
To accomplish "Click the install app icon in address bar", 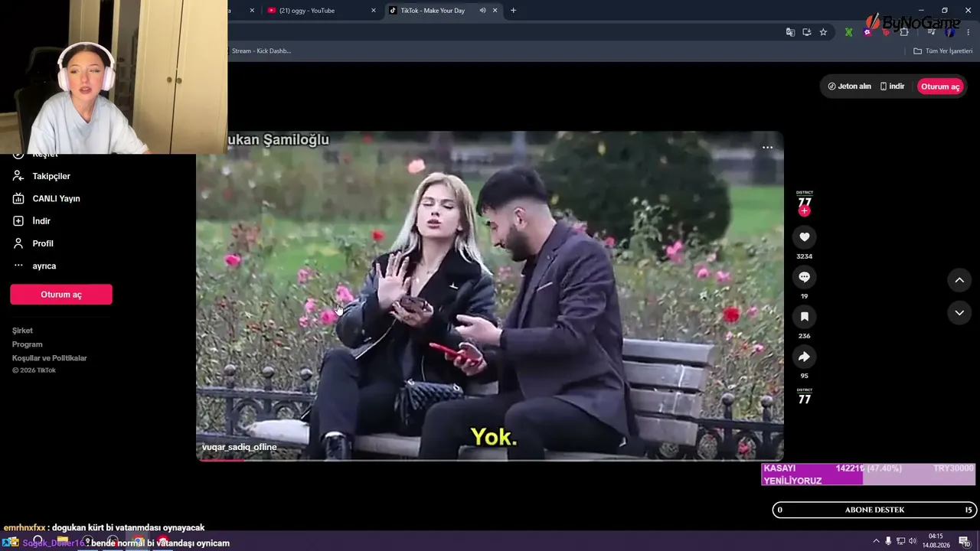I will coord(807,32).
